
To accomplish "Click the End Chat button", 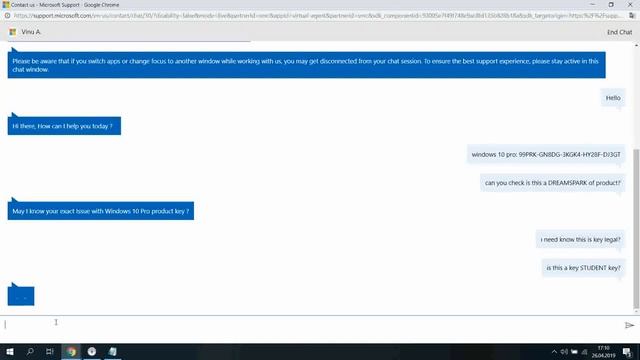I will (x=619, y=32).
